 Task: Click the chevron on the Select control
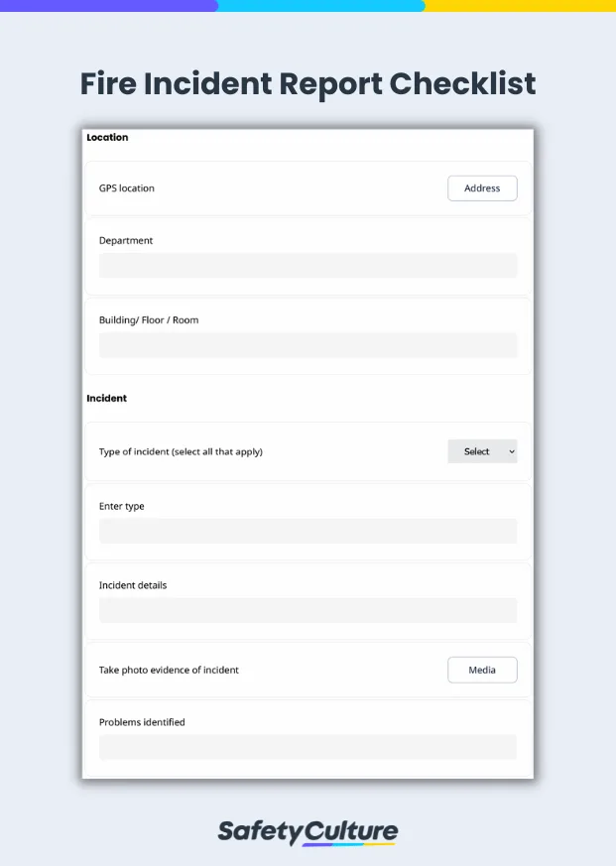pyautogui.click(x=512, y=451)
